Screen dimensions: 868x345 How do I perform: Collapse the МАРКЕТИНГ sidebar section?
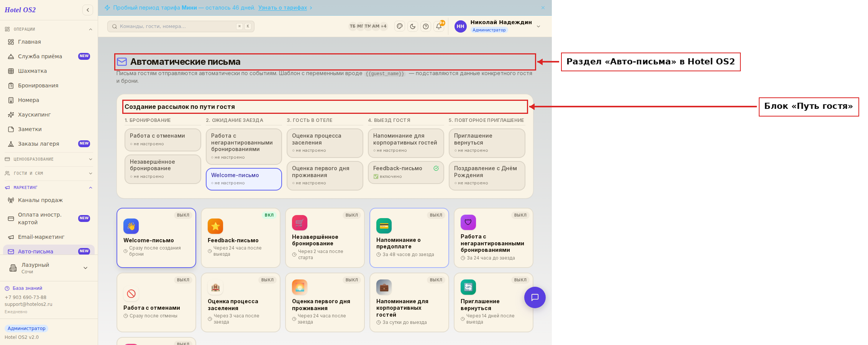click(49, 187)
